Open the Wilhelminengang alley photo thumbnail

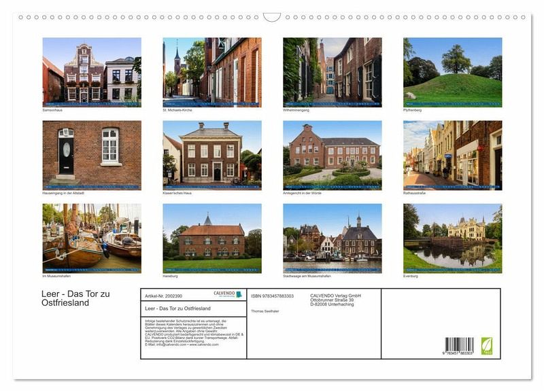333,73
